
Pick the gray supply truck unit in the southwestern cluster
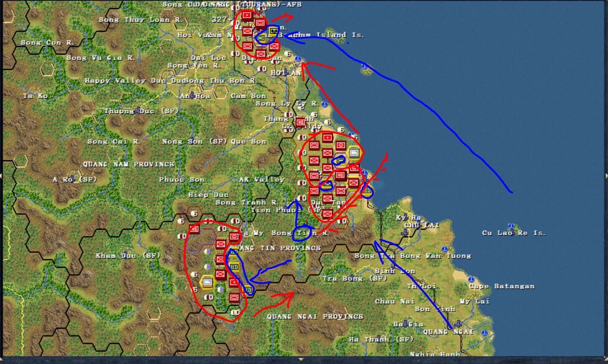click(207, 282)
